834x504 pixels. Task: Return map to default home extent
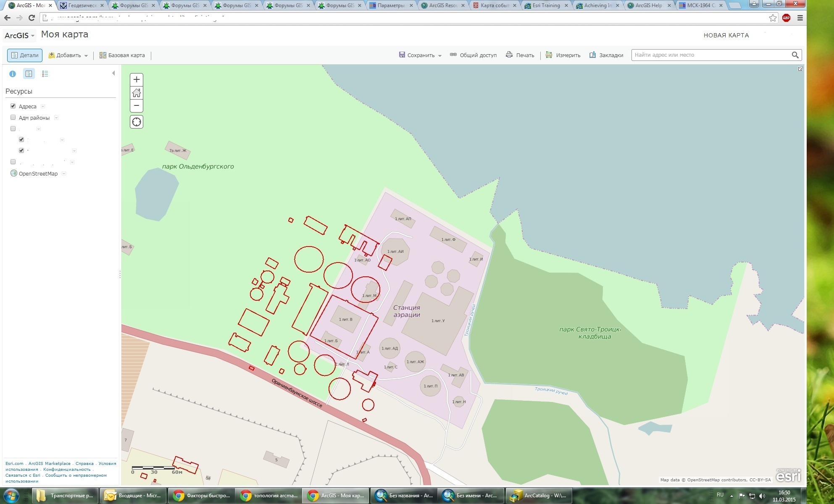click(136, 92)
